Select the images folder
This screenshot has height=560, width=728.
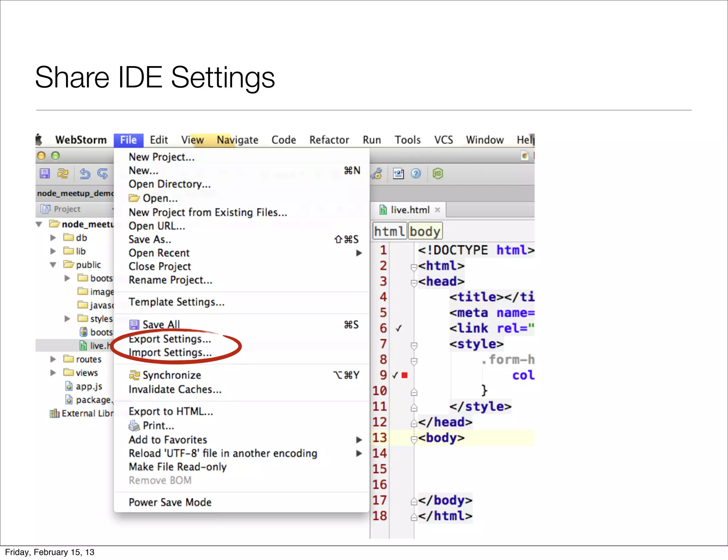point(95,292)
